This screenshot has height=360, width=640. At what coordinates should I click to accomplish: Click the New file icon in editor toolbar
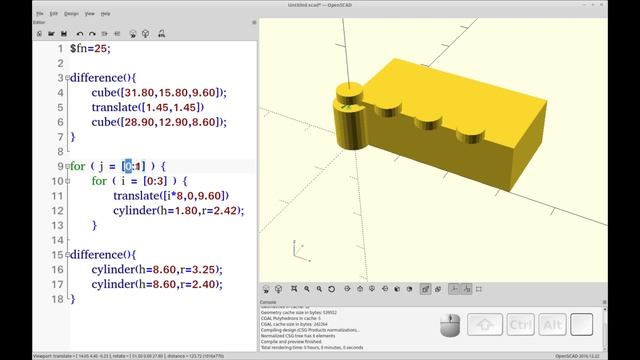pyautogui.click(x=39, y=34)
